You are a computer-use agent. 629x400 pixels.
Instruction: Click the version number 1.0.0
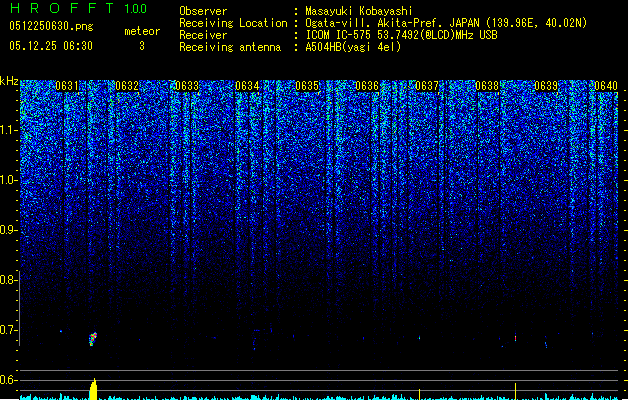pyautogui.click(x=135, y=9)
